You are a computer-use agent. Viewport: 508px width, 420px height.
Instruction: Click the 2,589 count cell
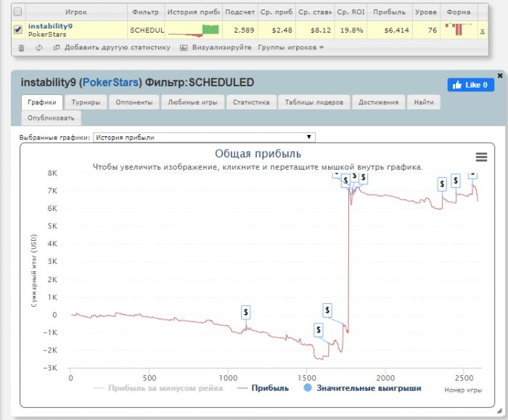pos(240,30)
